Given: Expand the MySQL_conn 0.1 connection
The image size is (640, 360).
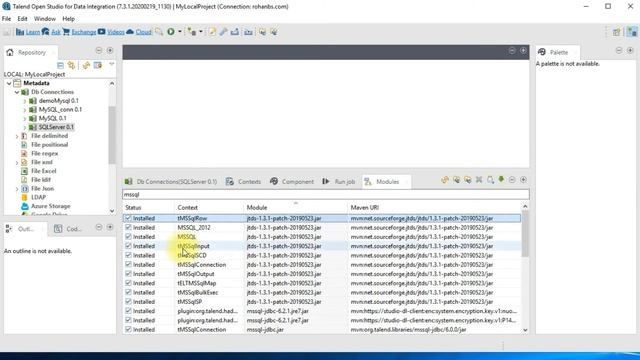Looking at the screenshot, I should [24, 110].
